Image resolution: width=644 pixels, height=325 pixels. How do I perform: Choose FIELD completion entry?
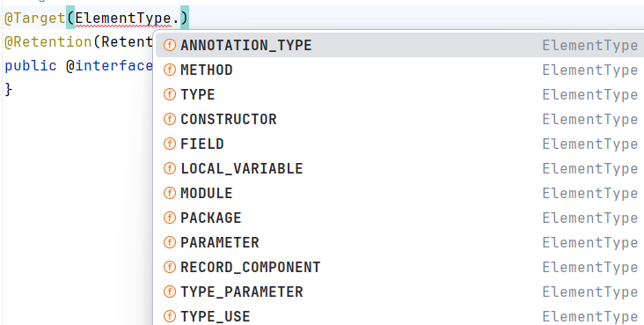click(x=399, y=144)
